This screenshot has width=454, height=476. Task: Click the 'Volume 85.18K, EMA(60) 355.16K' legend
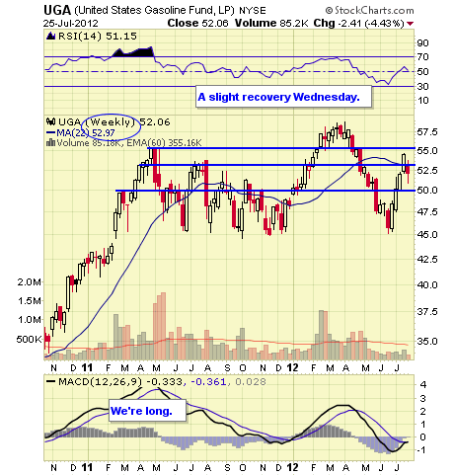[x=129, y=143]
